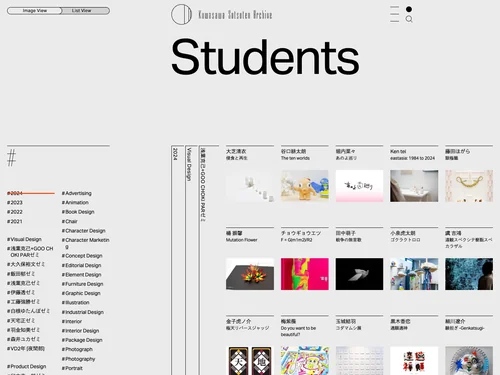
Task: Open the dark blue texture thumbnail
Action: point(469,274)
